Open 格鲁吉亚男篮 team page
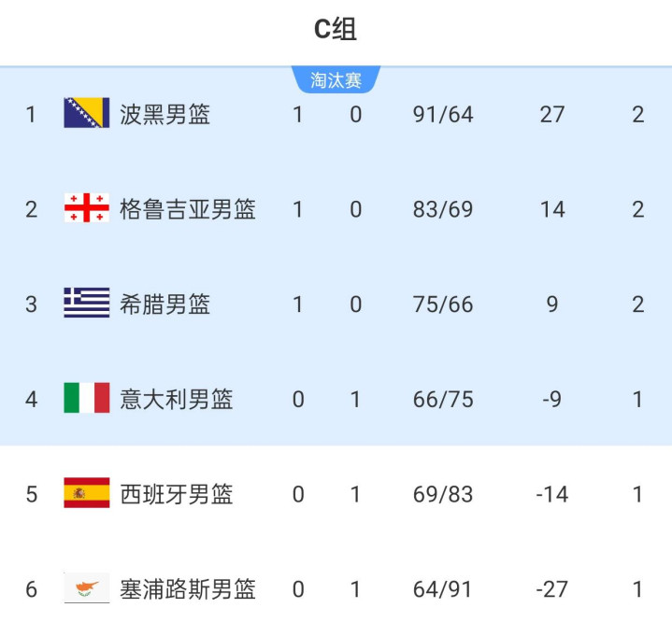672x622 pixels. (188, 208)
